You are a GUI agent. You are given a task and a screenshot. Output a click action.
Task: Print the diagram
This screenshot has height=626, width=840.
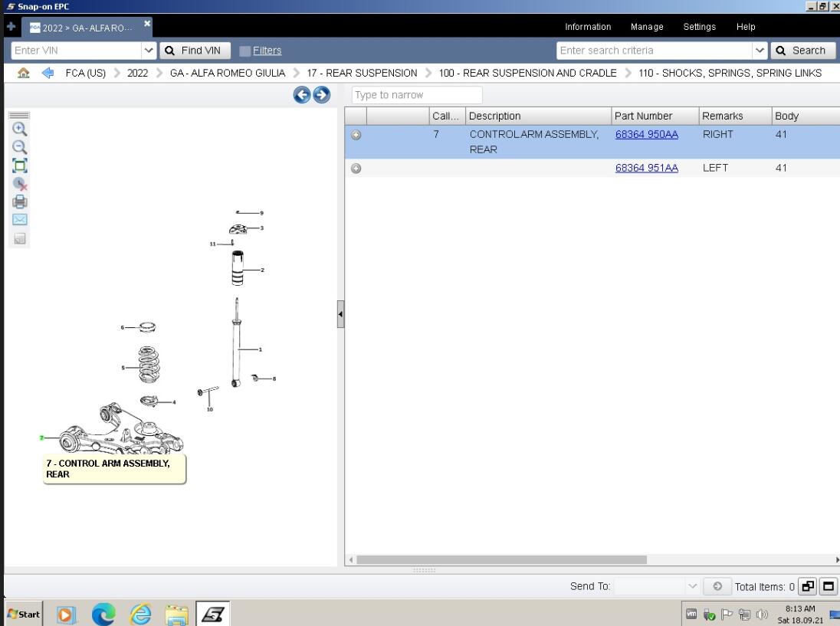point(19,202)
